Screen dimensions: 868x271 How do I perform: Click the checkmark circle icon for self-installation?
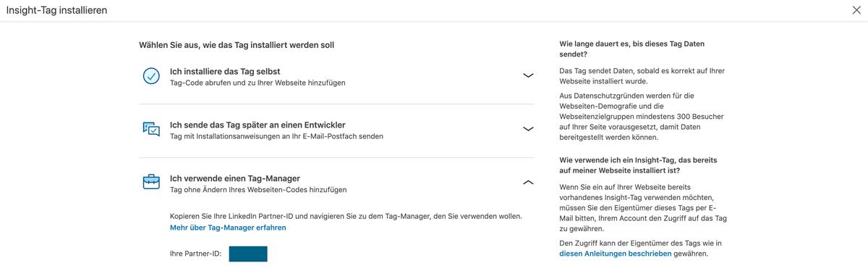[151, 76]
